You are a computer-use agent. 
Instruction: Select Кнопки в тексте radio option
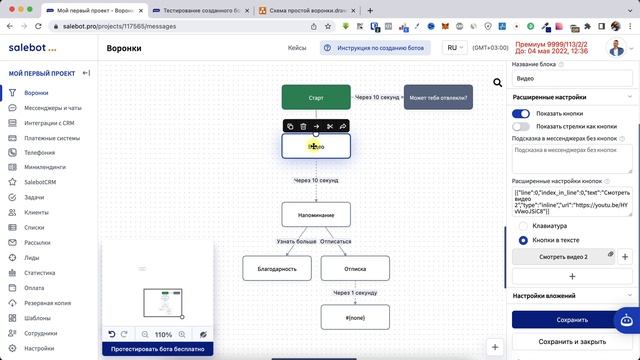point(523,240)
